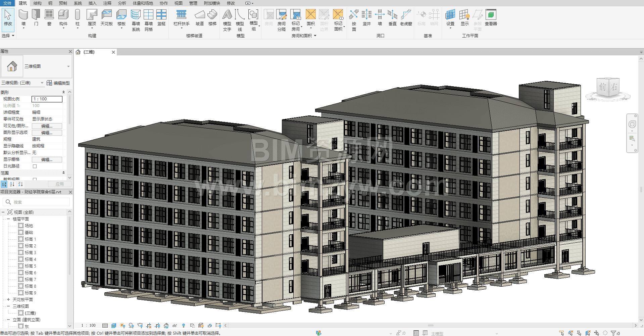
Task: Click the detail level icon in view control bar
Action: click(105, 326)
